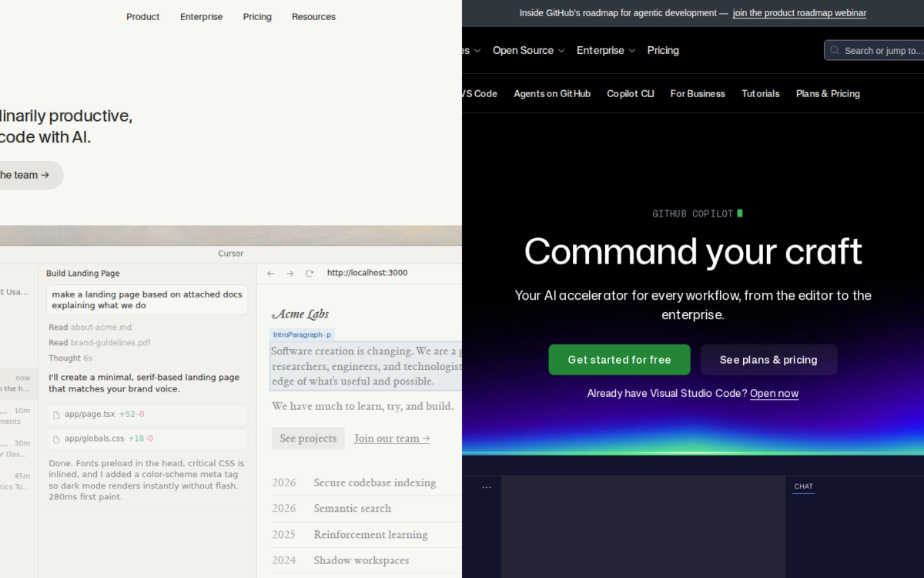This screenshot has width=924, height=578.
Task: Follow the Open now link
Action: 774,394
